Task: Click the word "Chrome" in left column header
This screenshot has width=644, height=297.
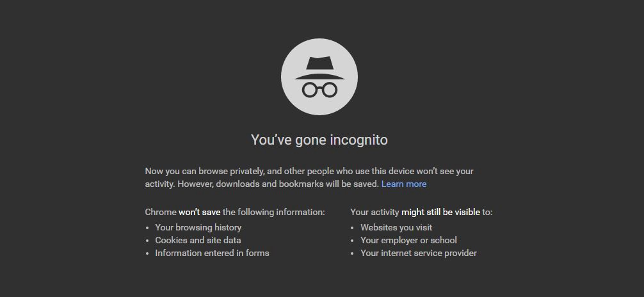Action: click(161, 212)
